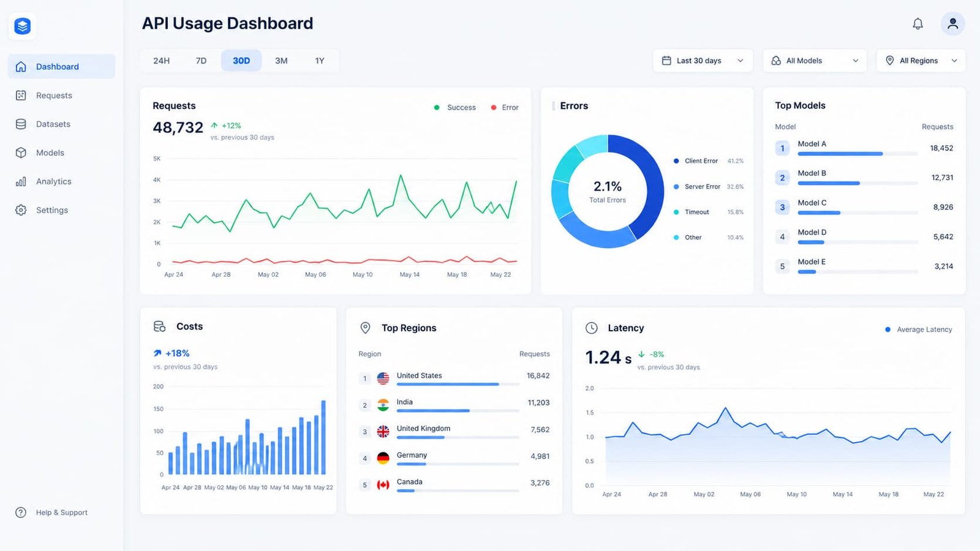Click the Help & Support question icon
Viewport: 980px width, 551px height.
[21, 512]
